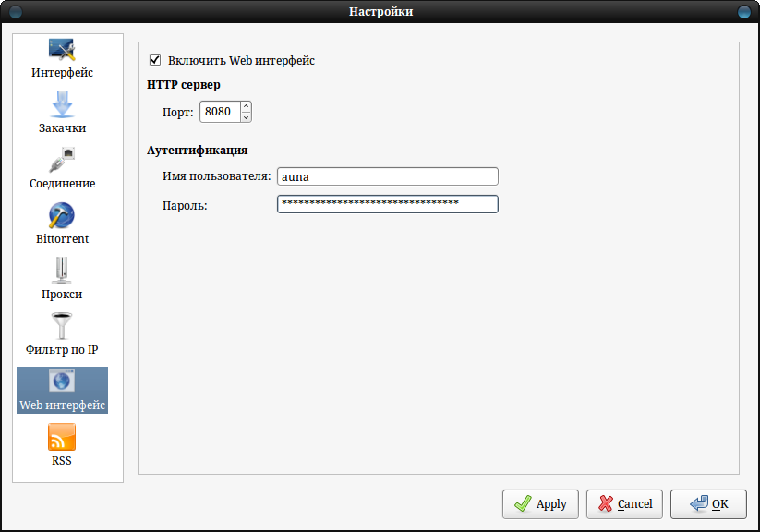Click the Соединение label in sidebar
The height and width of the screenshot is (532, 760).
point(62,183)
